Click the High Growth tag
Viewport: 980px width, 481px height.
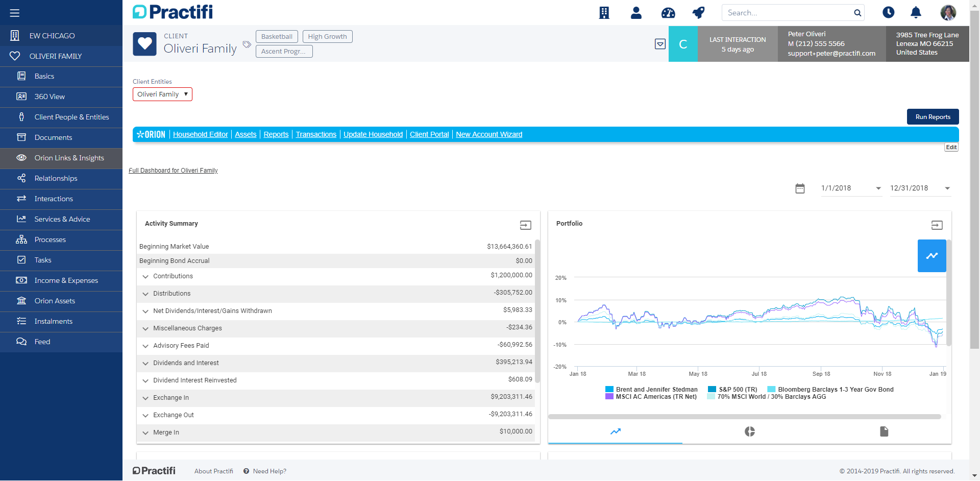tap(327, 37)
